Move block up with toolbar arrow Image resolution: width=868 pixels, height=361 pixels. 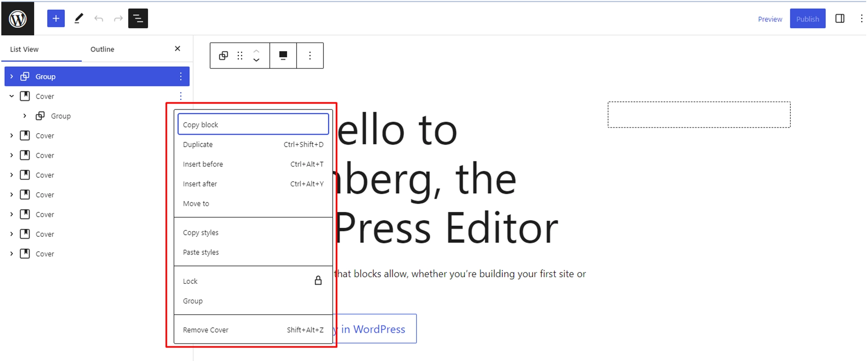pos(256,51)
